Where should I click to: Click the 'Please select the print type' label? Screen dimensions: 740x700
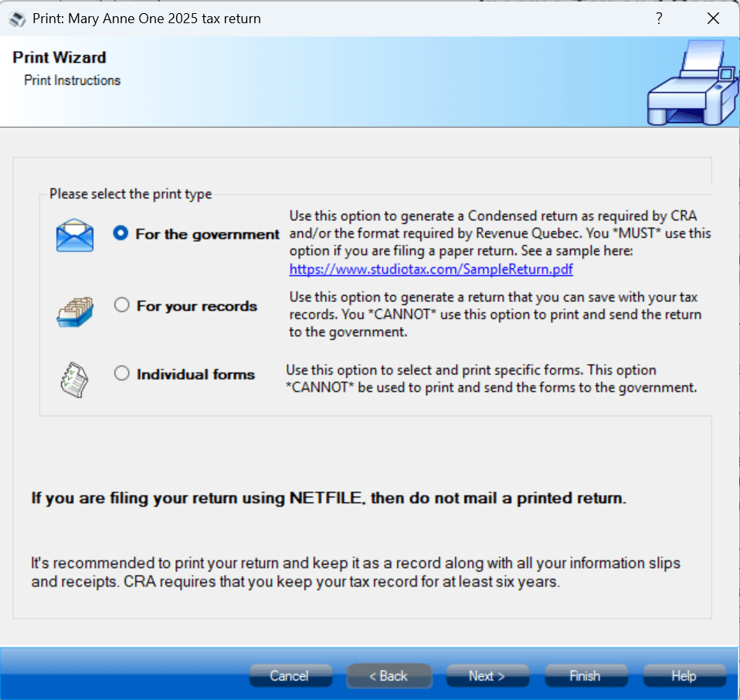click(131, 194)
